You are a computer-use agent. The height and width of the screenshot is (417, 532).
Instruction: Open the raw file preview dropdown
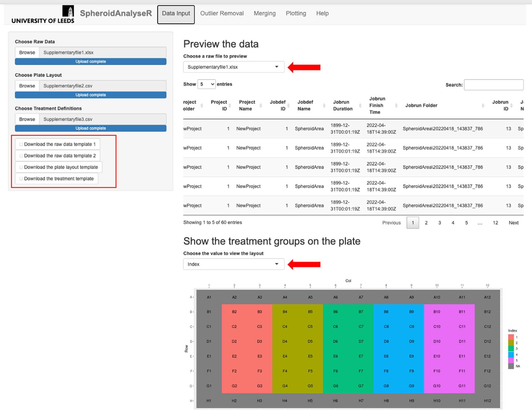tap(233, 67)
